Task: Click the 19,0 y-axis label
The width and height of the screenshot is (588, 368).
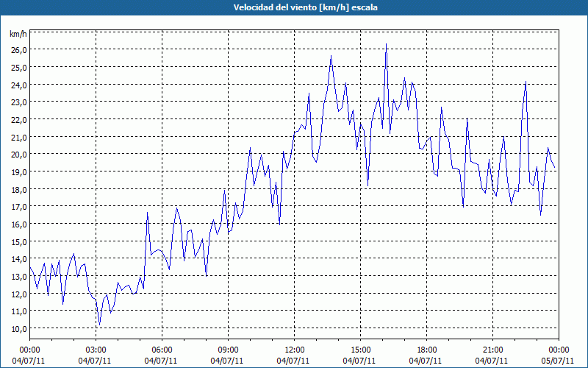Action: point(18,172)
